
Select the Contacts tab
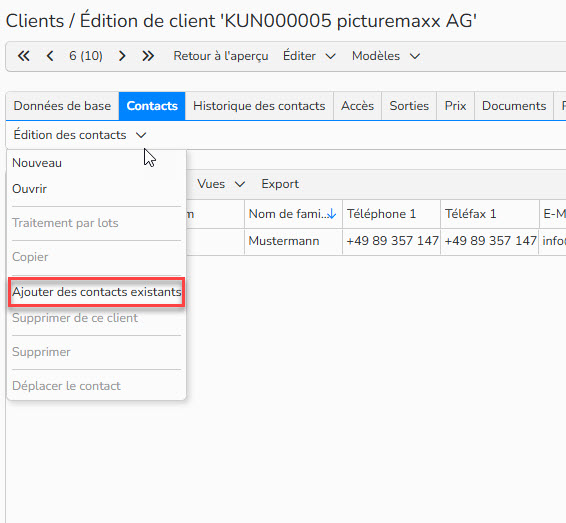(152, 106)
